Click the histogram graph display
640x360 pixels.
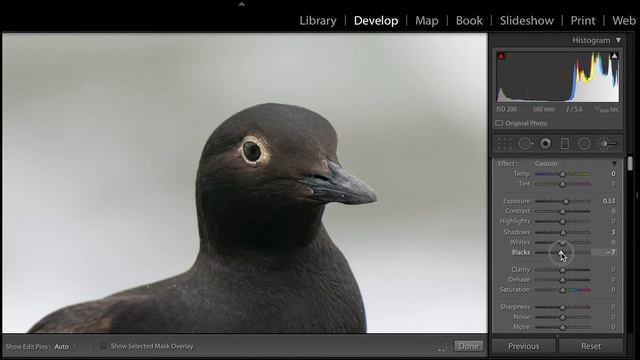pos(558,77)
